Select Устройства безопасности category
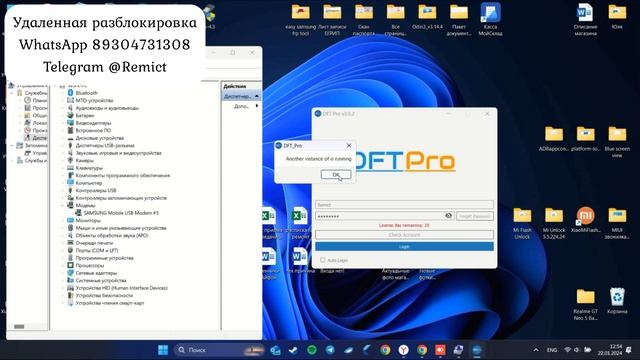 (x=104, y=295)
